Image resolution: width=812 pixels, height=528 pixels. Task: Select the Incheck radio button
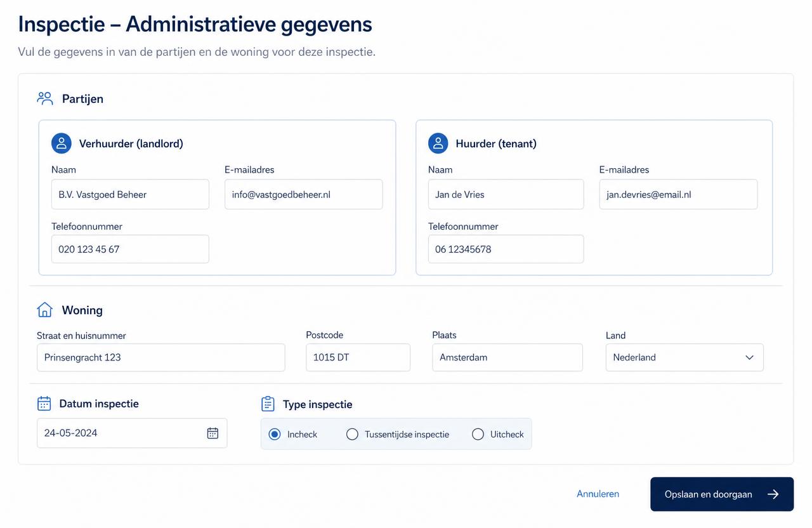click(275, 434)
